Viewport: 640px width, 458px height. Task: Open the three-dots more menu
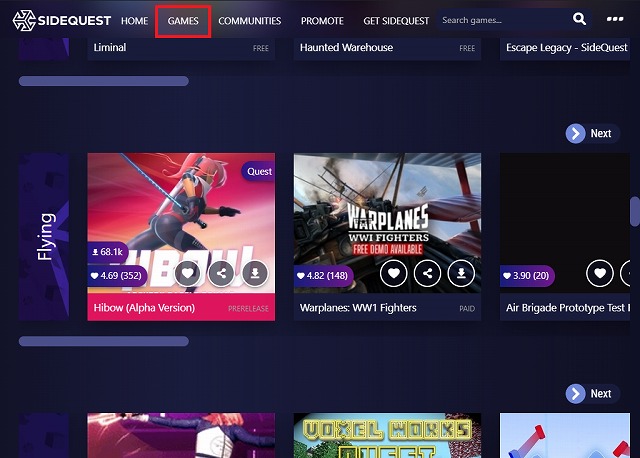(x=615, y=19)
